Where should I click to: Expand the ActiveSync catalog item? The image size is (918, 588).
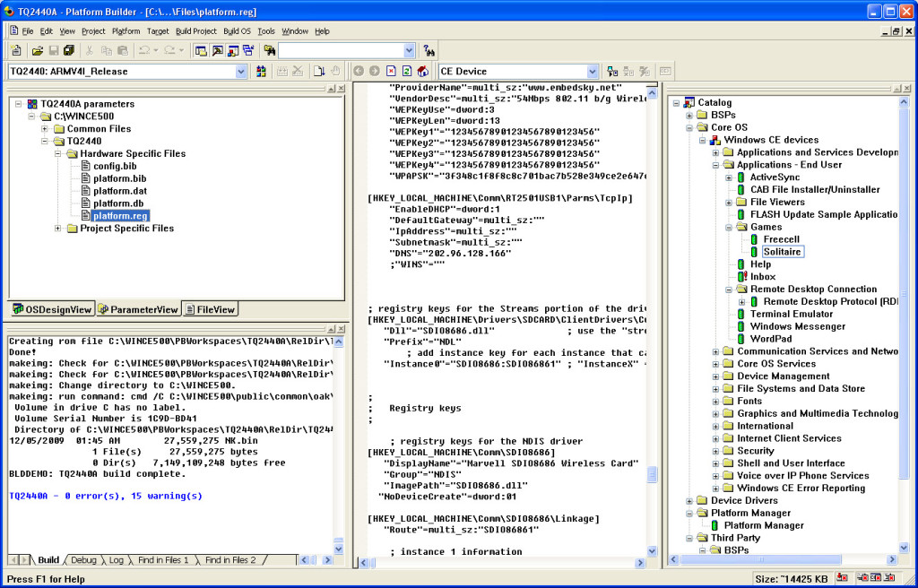[x=729, y=177]
